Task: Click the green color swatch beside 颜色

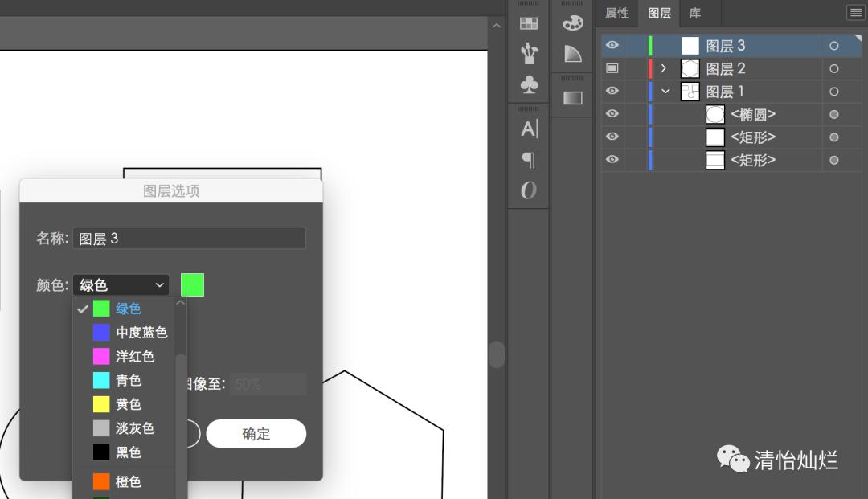Action: pos(192,285)
